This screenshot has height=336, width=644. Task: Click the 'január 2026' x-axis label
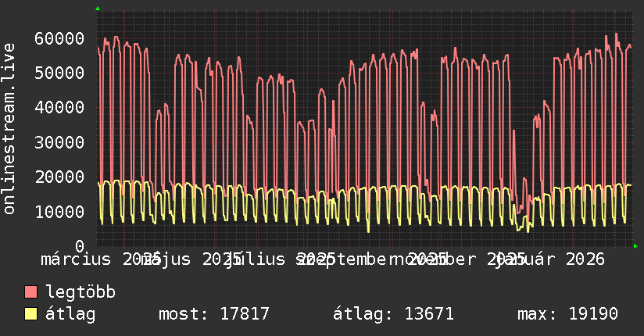549,259
